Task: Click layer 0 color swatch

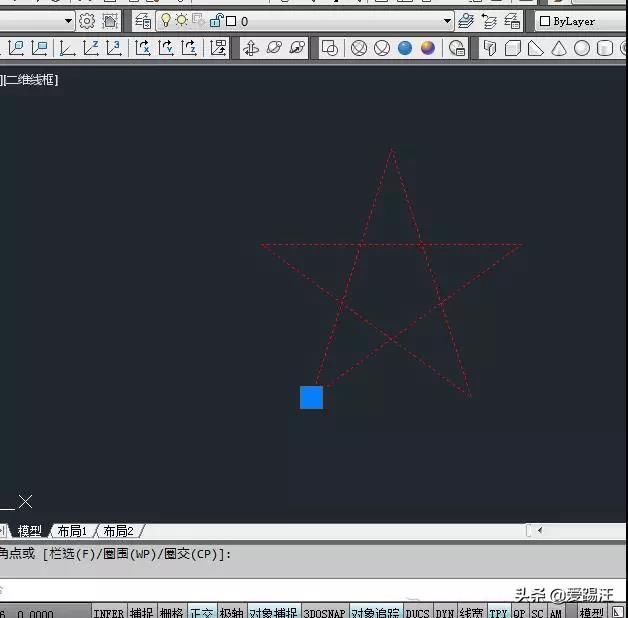Action: tap(231, 21)
